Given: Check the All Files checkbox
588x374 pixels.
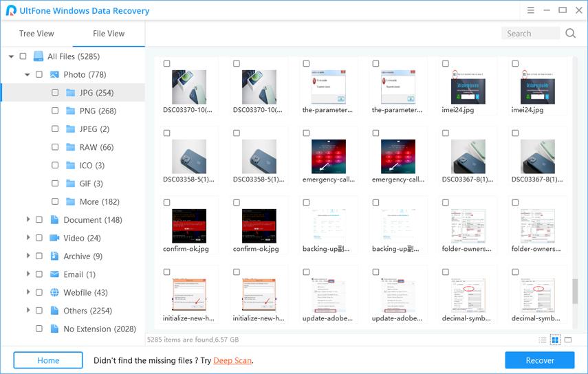Looking at the screenshot, I should (x=23, y=56).
